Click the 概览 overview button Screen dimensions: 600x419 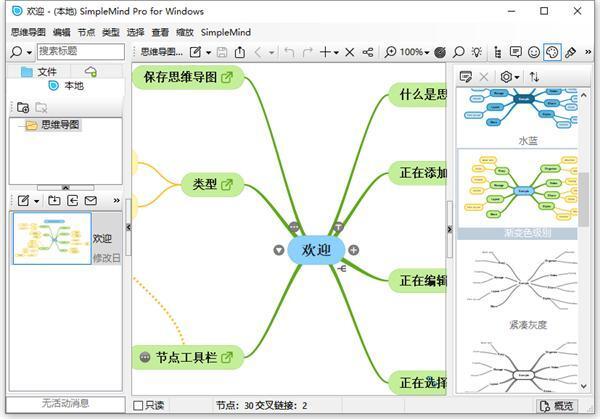click(556, 406)
